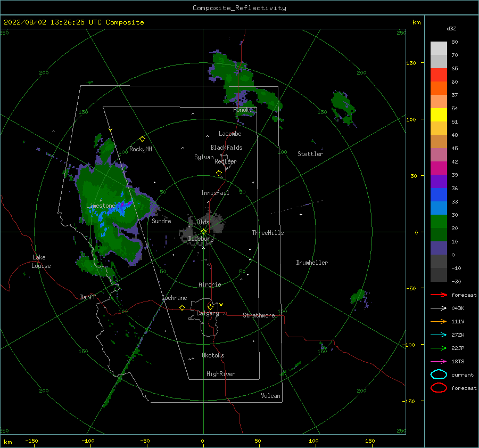Screen dimensions: 479x448
Task: Select the slate purple 10 dBZ swatch
Action: coord(439,248)
